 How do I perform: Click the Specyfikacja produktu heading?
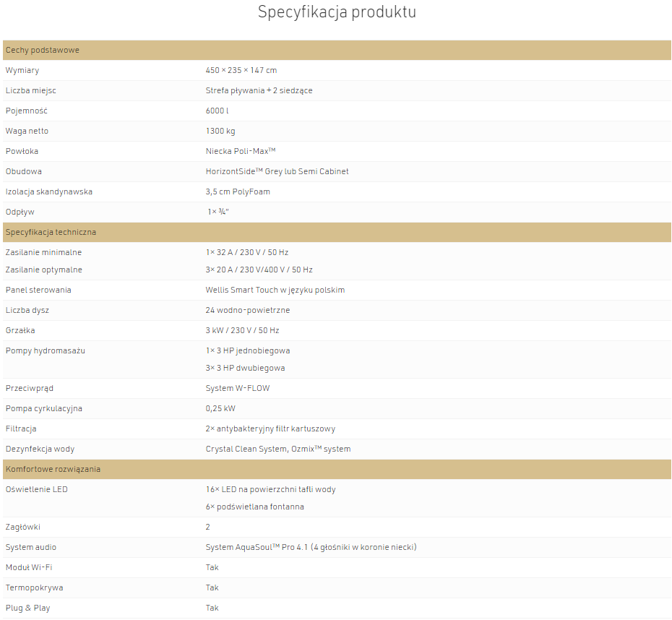337,12
